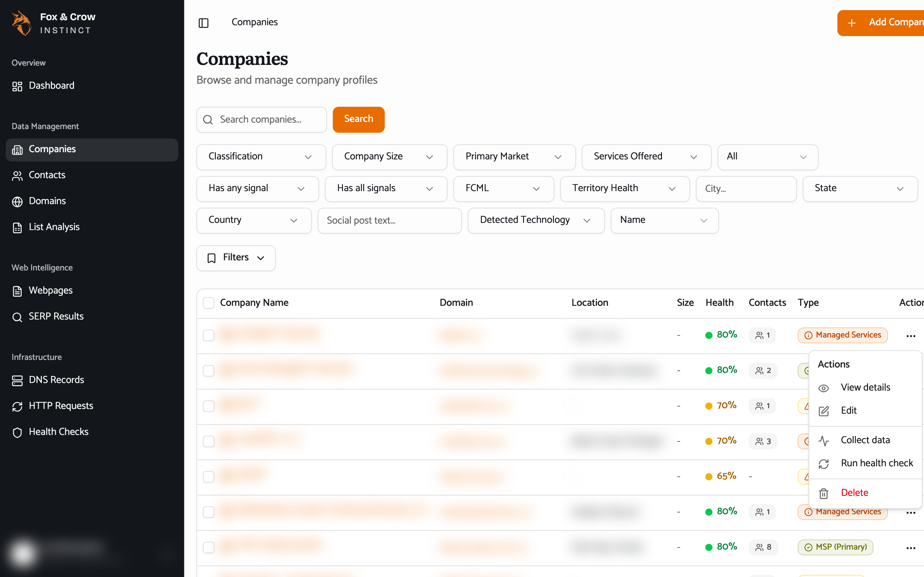
Task: Select Delete in the Actions menu
Action: tap(865, 493)
